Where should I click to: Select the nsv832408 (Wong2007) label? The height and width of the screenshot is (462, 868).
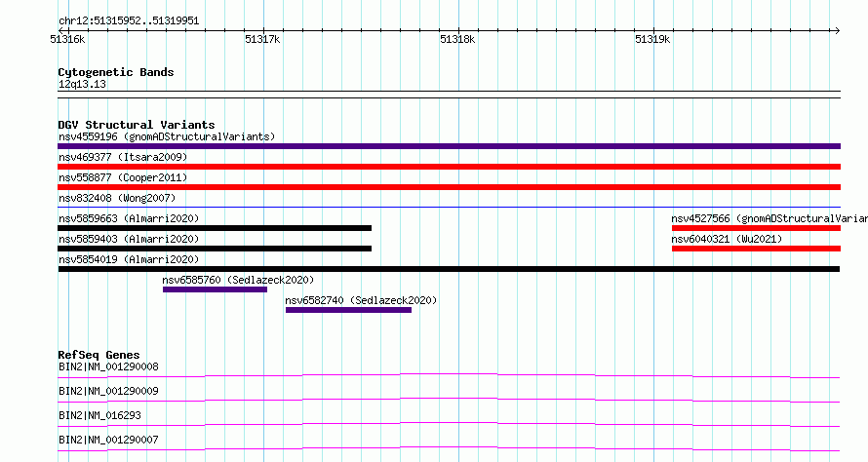pos(117,198)
